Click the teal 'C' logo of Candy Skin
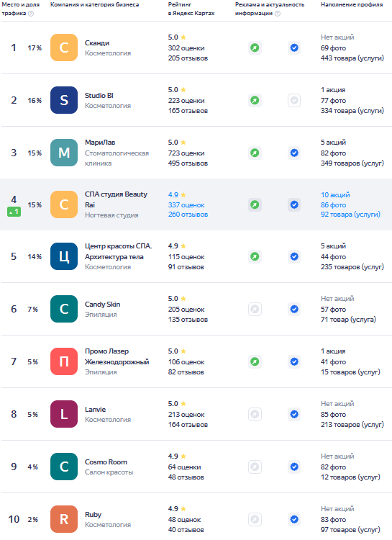This screenshot has height=540, width=392. 64,309
